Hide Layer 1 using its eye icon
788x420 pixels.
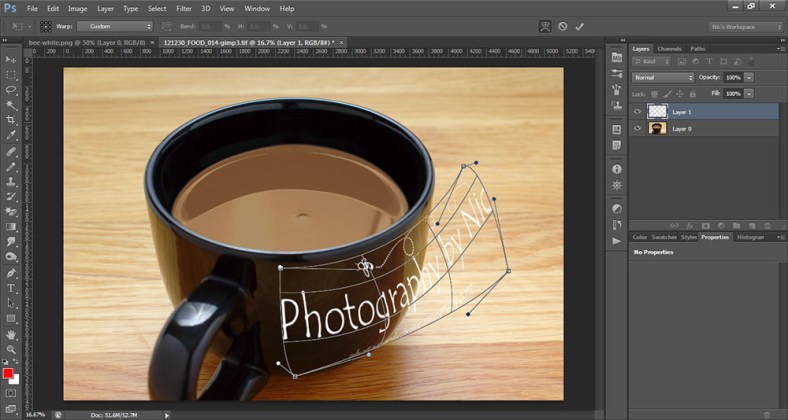[638, 112]
